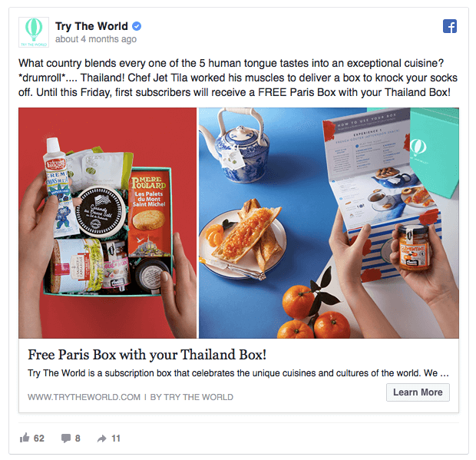Click the Facebook logo icon

450,26
